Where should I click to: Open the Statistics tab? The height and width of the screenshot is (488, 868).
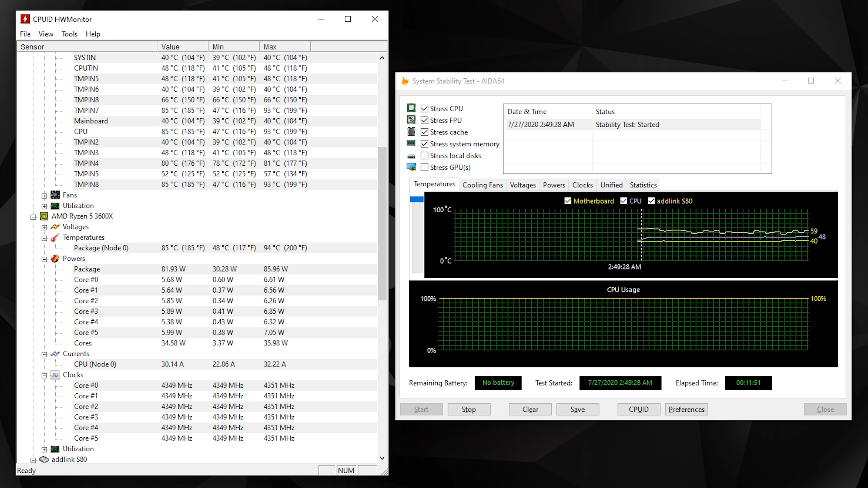point(643,185)
